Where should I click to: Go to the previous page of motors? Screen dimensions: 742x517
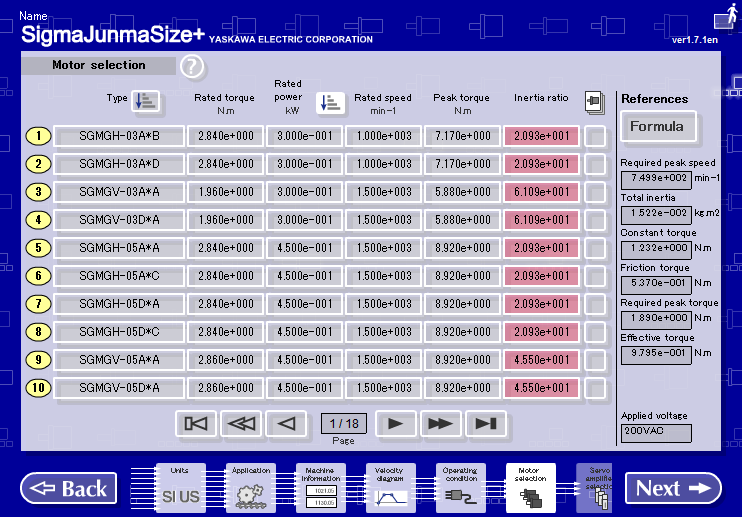[286, 423]
